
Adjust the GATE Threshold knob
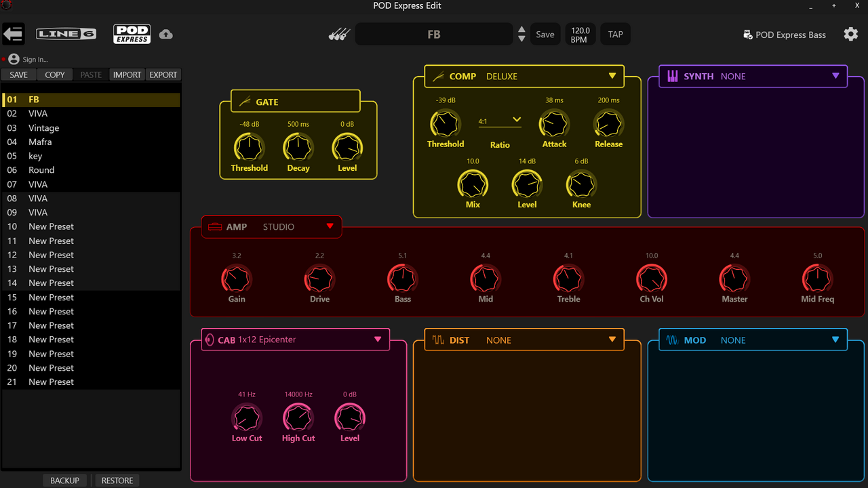pos(250,147)
